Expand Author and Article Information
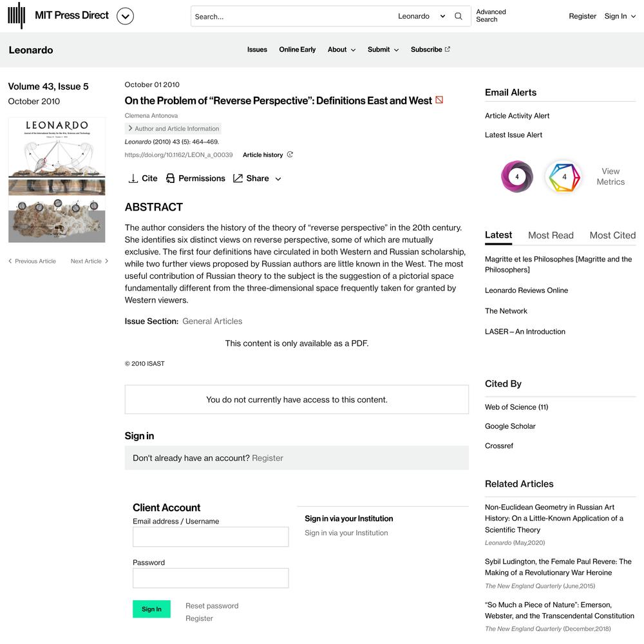Viewport: 644px width, 644px height. pos(173,129)
